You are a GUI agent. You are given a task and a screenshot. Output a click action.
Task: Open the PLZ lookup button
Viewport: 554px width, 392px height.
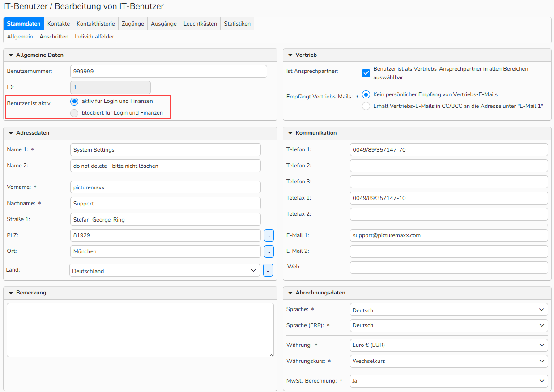[268, 235]
